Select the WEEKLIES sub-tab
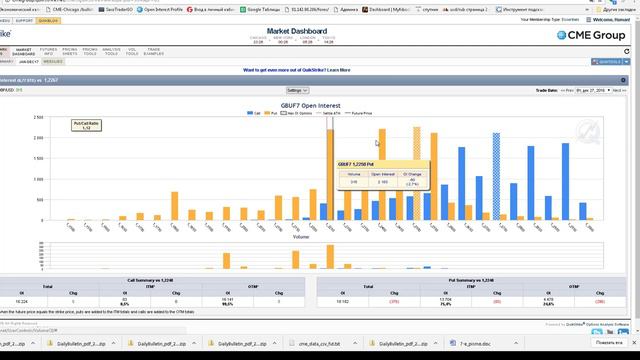This screenshot has height=360, width=640. [53, 62]
